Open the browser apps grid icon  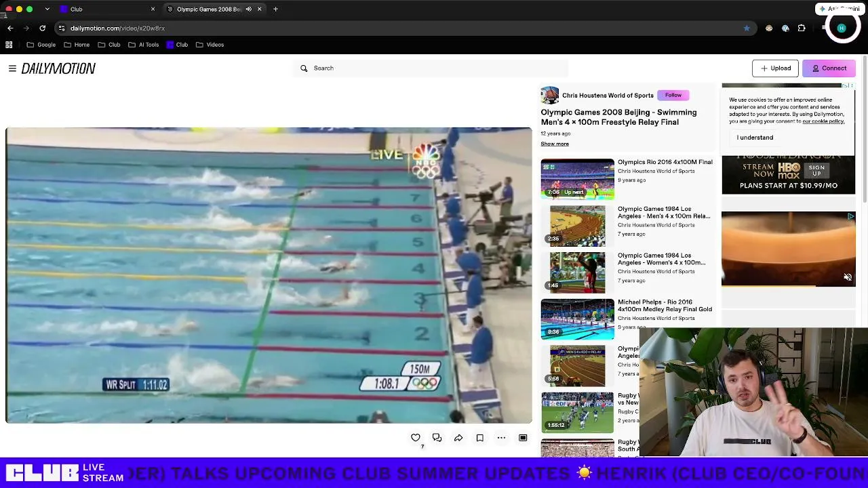click(9, 45)
